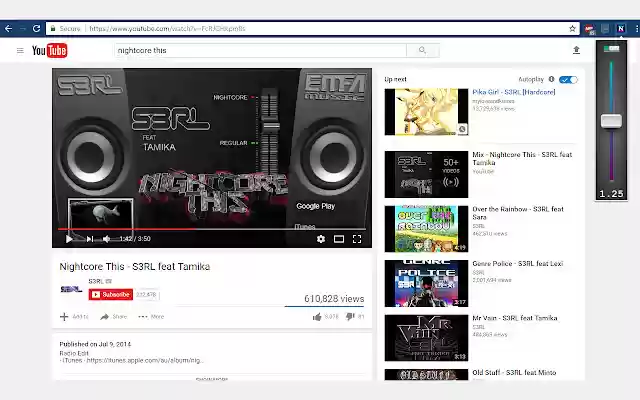The height and width of the screenshot is (400, 640).
Task: Open the S3RL channel name link
Action: point(96,281)
